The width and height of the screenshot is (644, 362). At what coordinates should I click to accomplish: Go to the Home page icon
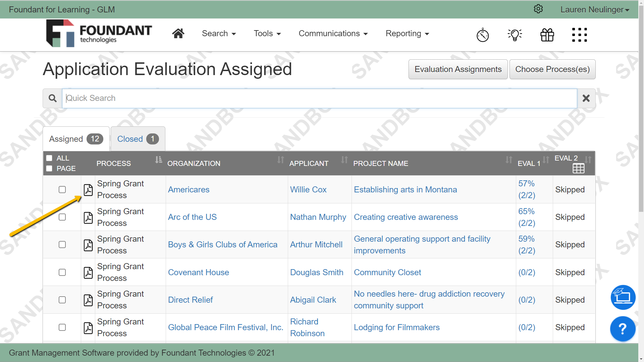pyautogui.click(x=178, y=34)
